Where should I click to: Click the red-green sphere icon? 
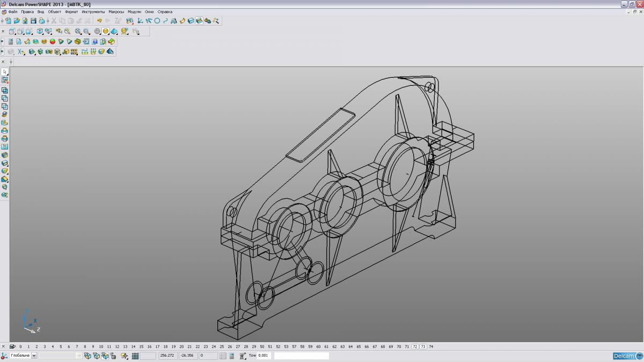(x=53, y=41)
